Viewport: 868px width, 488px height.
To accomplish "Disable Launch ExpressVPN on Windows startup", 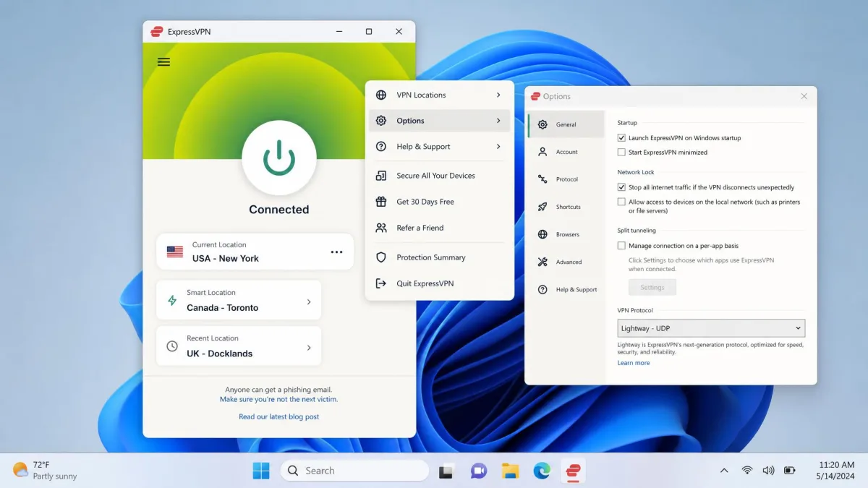I will point(621,137).
